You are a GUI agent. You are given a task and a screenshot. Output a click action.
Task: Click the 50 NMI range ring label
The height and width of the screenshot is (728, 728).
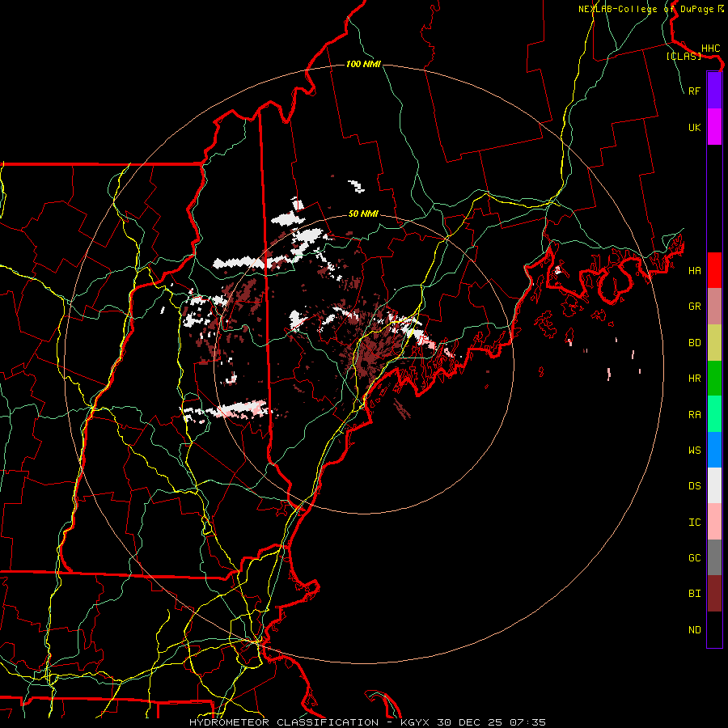coord(363,214)
